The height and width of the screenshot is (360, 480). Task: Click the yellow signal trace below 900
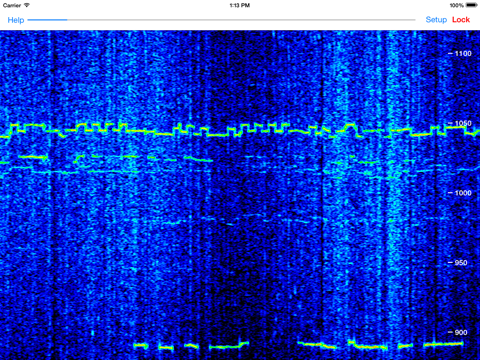click(298, 345)
